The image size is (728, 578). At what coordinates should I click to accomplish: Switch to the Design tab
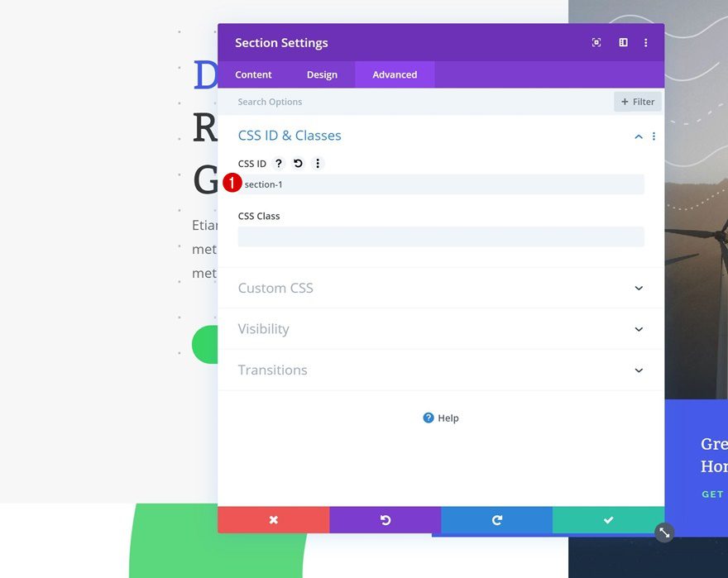322,74
